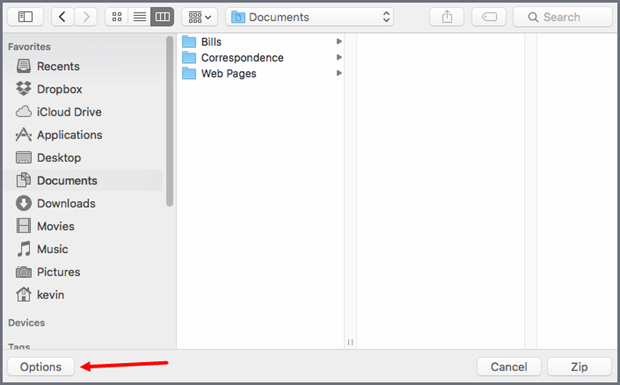Switch to icon view
The height and width of the screenshot is (385, 620).
coord(117,17)
